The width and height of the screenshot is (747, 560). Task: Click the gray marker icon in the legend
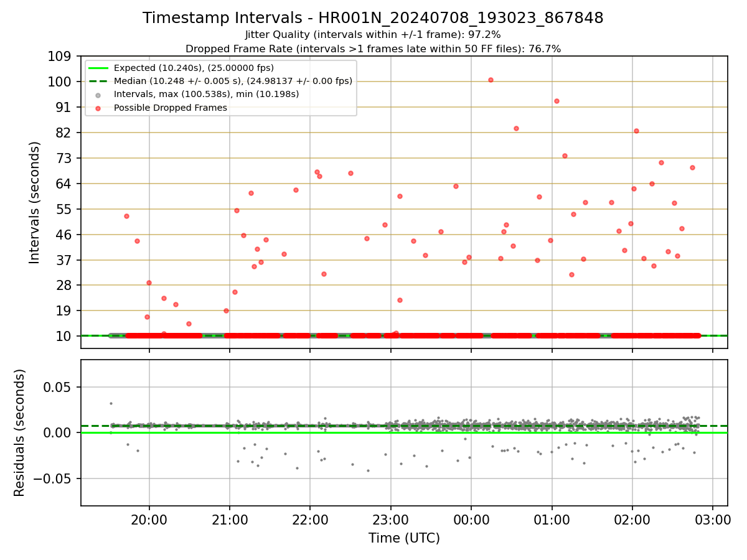[x=98, y=95]
